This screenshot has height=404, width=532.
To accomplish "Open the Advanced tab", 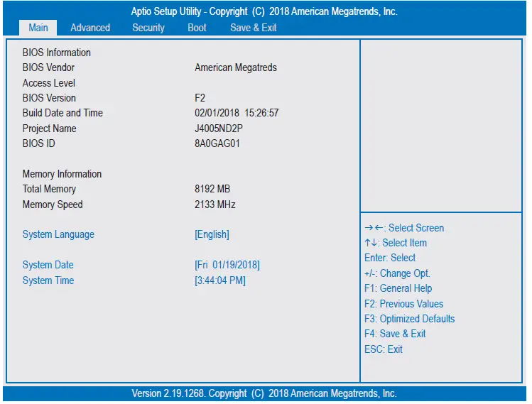I will click(90, 28).
